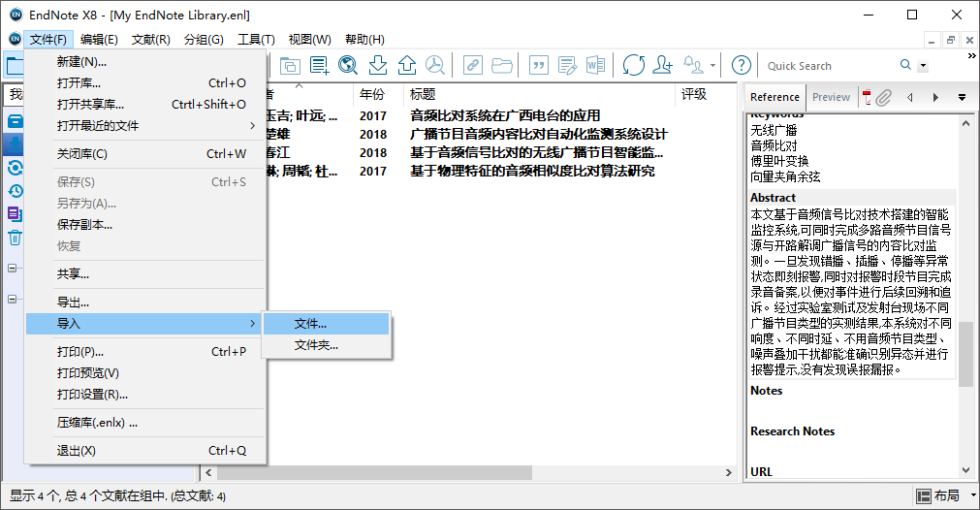Click the Insert Citation quote-mark icon
Viewport: 980px width, 510px height.
(x=539, y=65)
